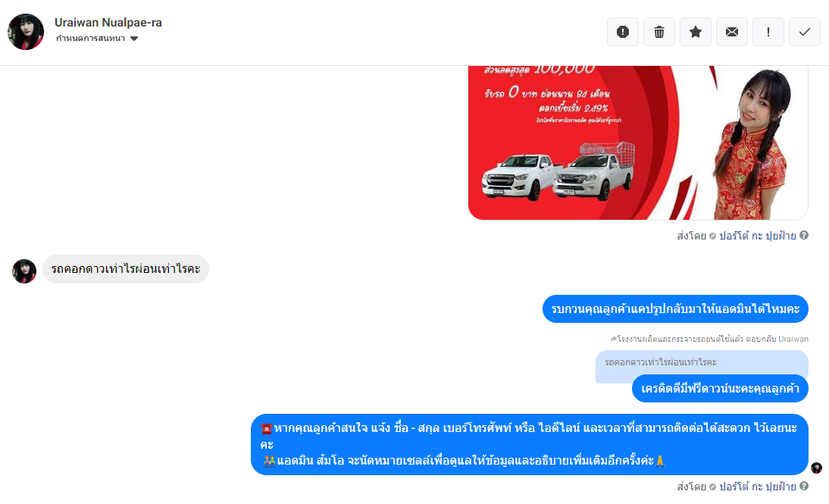Screen dimensions: 829x504
Task: Open the red truck promotion image
Action: pyautogui.click(x=638, y=142)
